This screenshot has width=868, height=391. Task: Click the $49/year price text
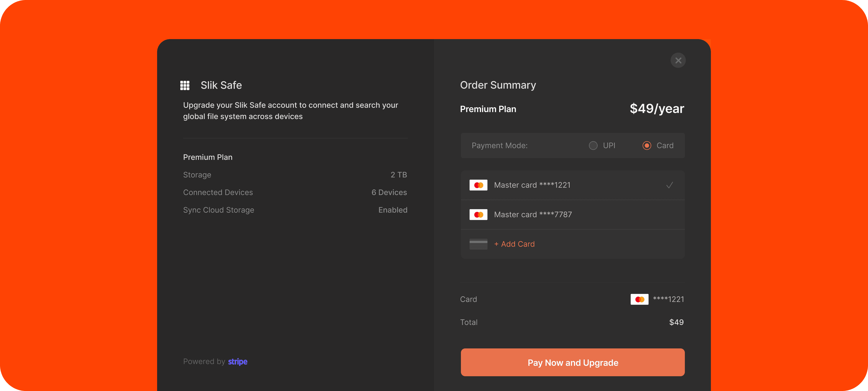tap(657, 109)
